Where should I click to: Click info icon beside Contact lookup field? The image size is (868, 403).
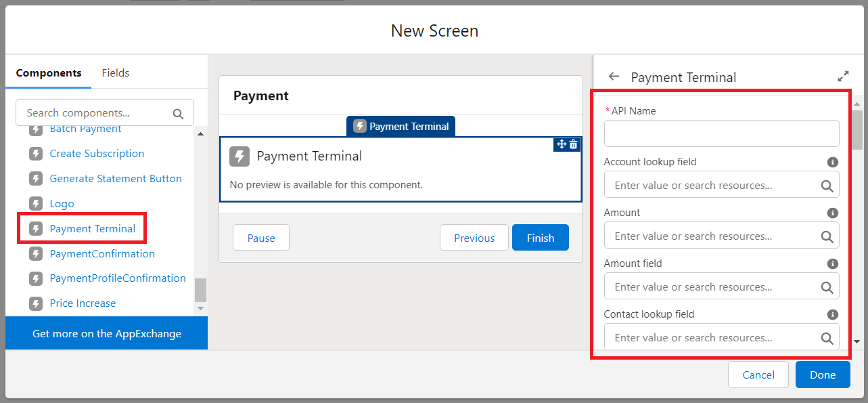click(833, 315)
